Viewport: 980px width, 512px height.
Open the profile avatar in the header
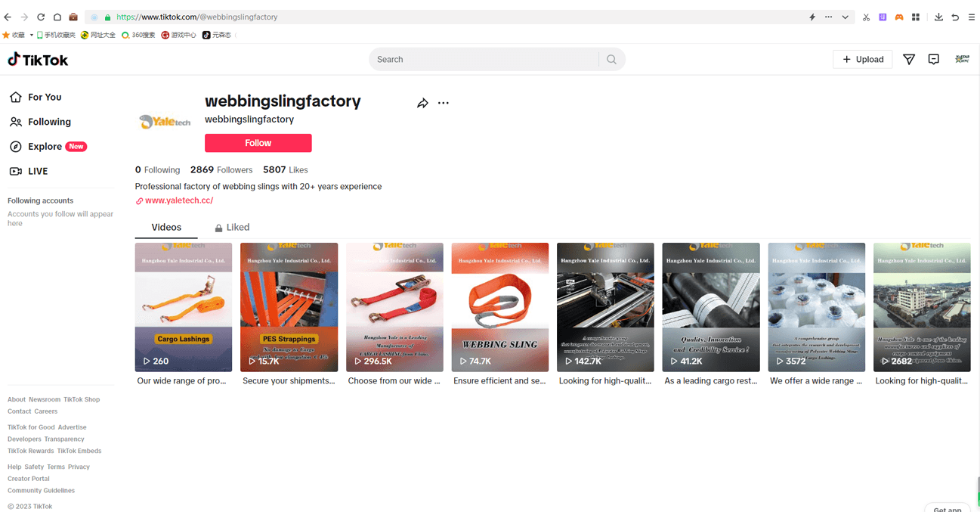tap(962, 60)
